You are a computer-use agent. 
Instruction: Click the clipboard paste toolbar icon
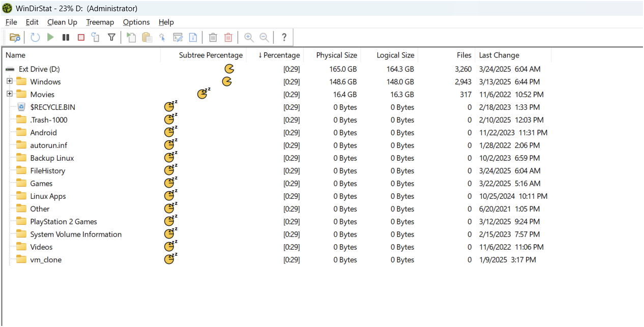(147, 37)
